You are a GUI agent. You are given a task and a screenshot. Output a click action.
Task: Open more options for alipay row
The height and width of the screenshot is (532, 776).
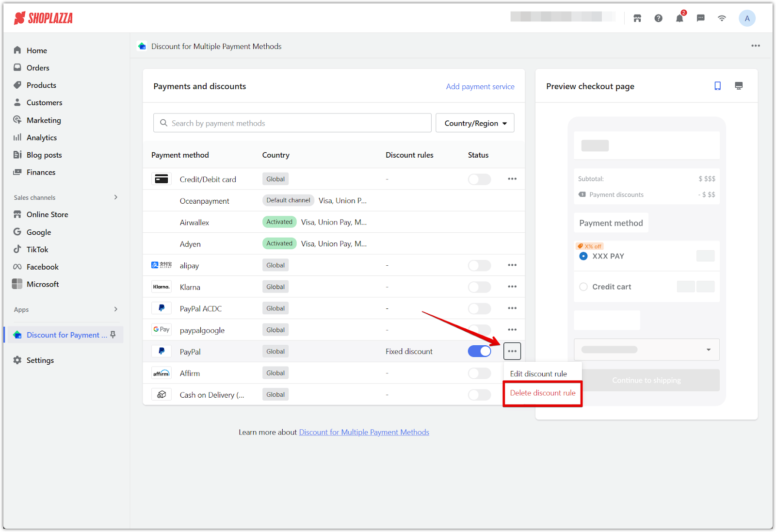pyautogui.click(x=512, y=265)
